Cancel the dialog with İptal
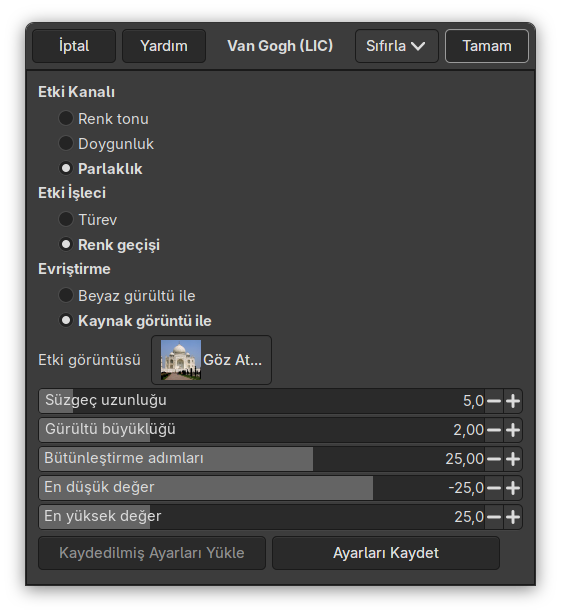This screenshot has width=561, height=614. click(x=74, y=46)
